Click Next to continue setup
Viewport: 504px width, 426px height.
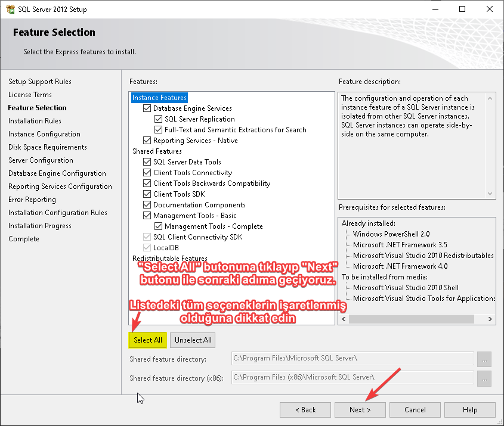(x=360, y=410)
